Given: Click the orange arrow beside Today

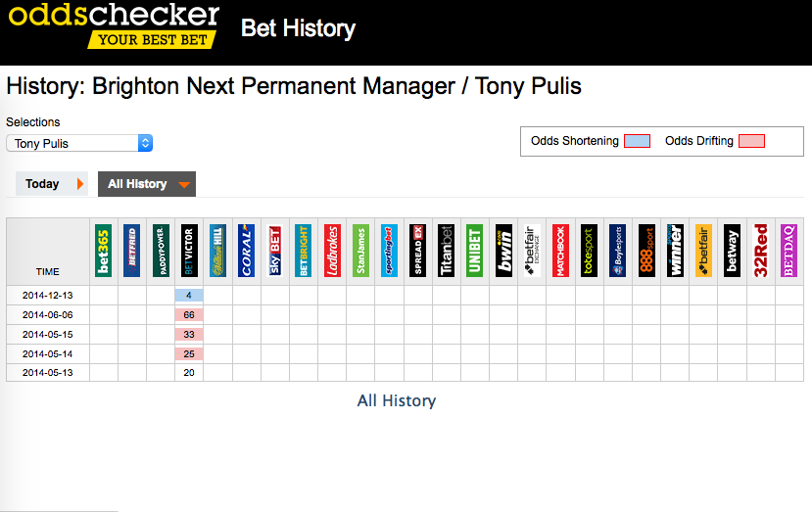Looking at the screenshot, I should (79, 184).
